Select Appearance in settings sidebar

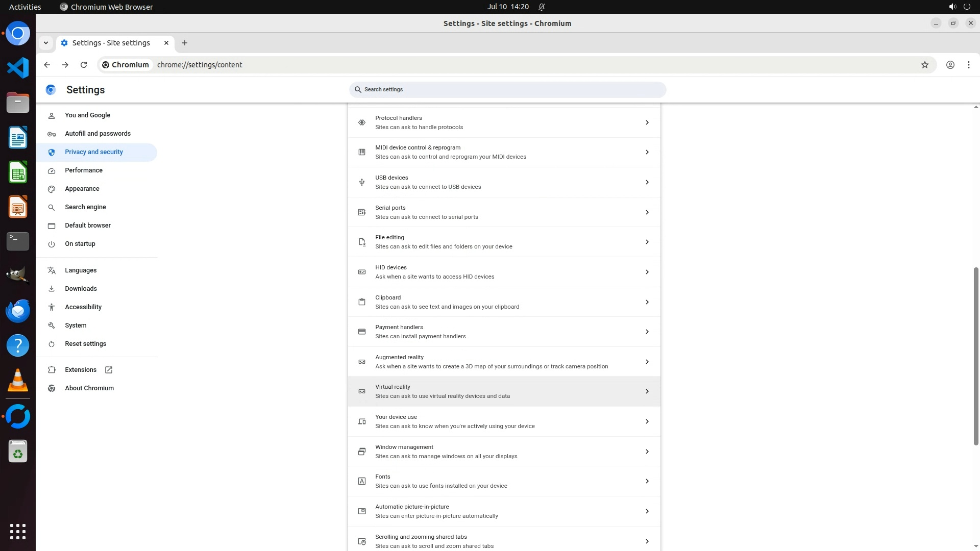coord(82,189)
